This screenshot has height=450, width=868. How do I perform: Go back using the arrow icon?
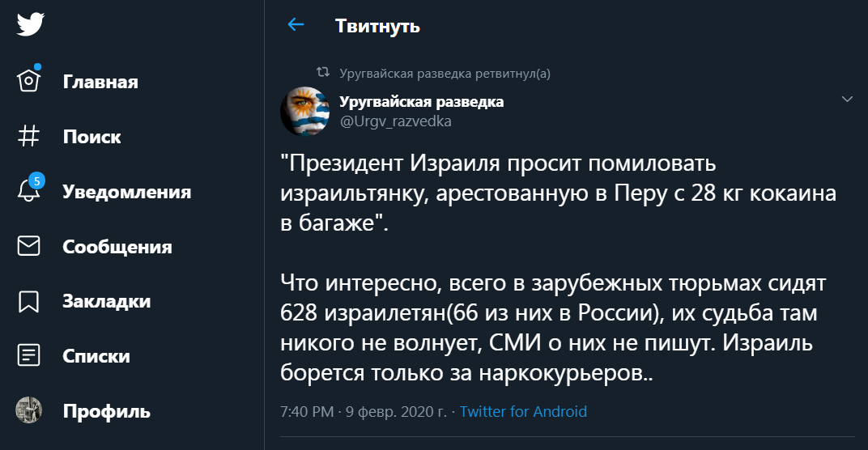296,25
